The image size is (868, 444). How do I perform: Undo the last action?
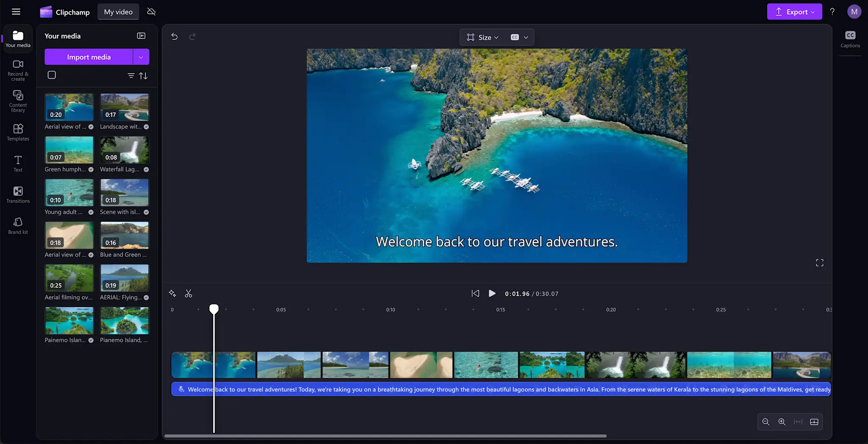[x=174, y=36]
